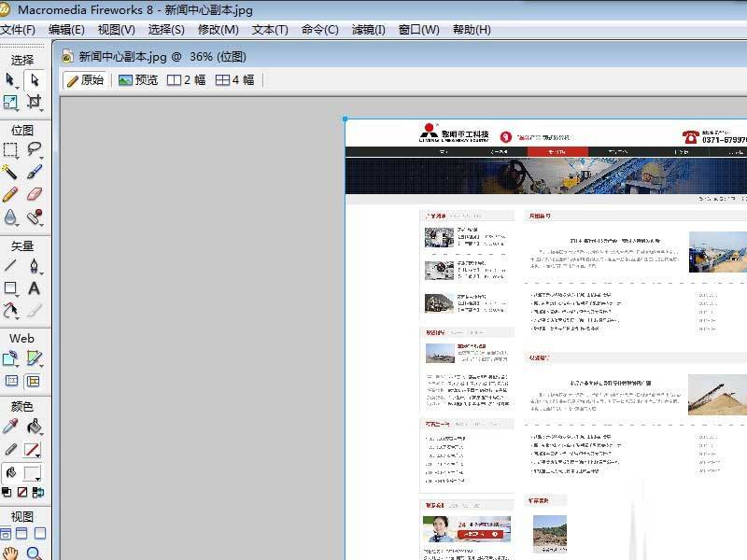The image size is (747, 560).
Task: Pick the Magic Wand tool
Action: coord(10,172)
